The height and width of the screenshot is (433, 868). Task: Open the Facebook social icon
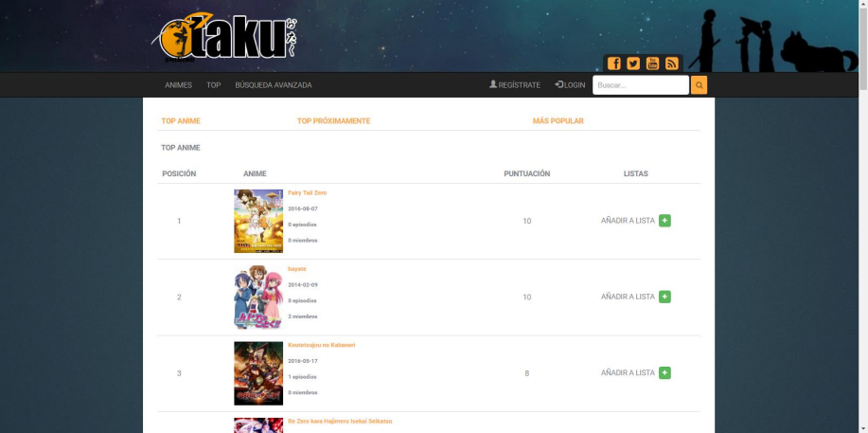click(614, 63)
